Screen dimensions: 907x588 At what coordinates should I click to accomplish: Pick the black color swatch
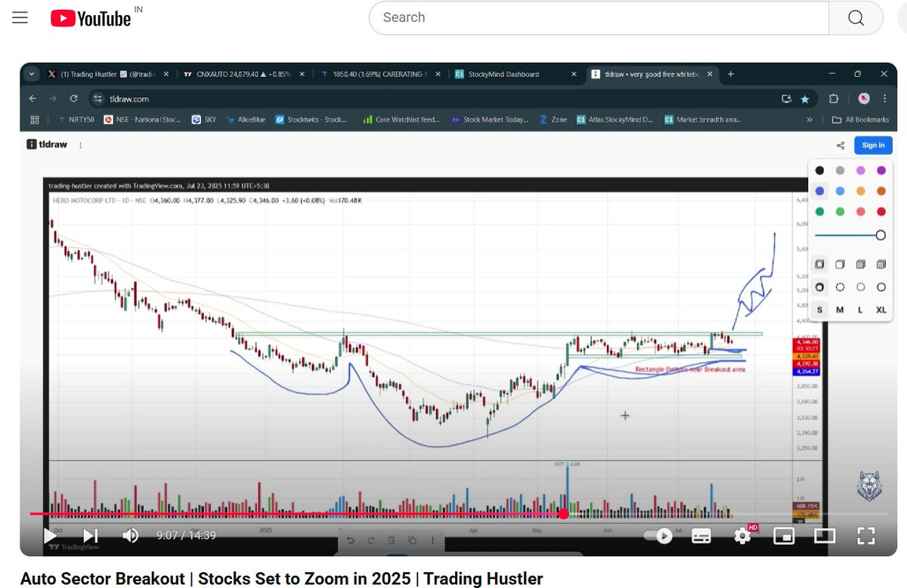(x=819, y=171)
